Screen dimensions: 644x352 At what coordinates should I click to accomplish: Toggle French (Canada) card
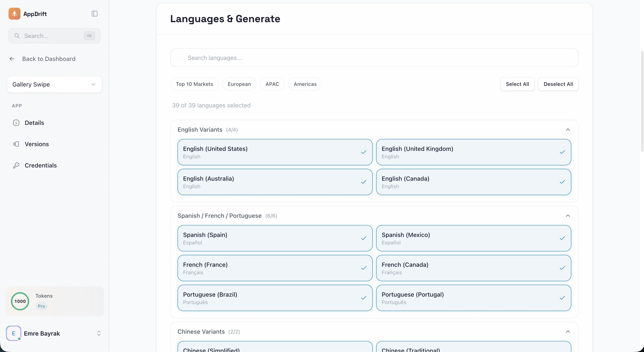pos(474,268)
